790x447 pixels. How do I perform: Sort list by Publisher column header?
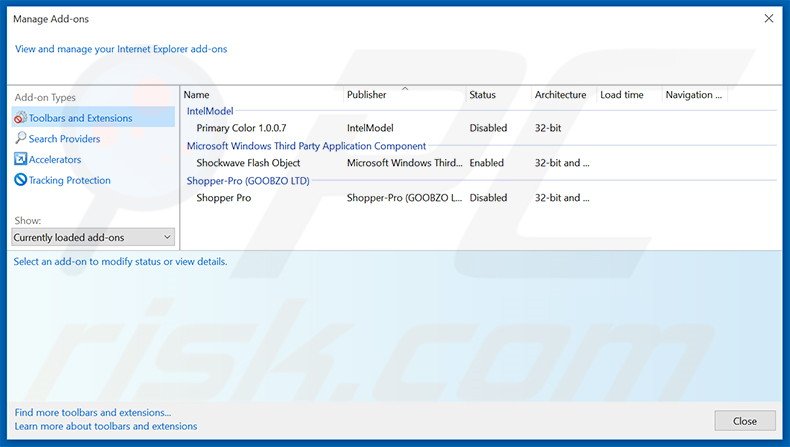pyautogui.click(x=366, y=95)
